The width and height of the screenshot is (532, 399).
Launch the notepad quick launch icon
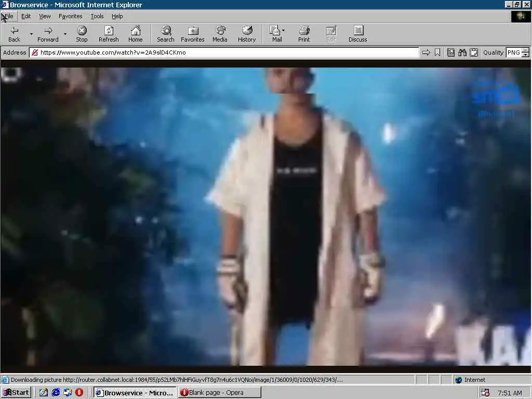pos(44,393)
